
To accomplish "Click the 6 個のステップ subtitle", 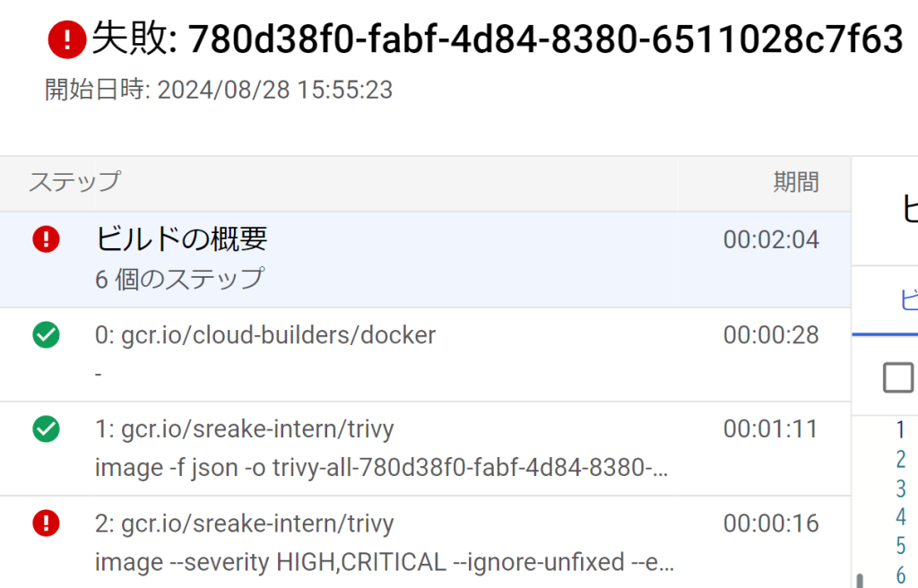I will (179, 279).
